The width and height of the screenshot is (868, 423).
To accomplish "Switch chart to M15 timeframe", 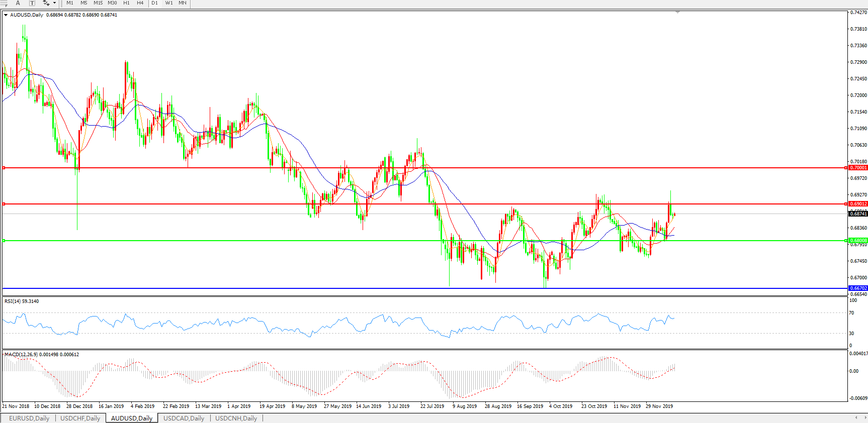I will click(98, 3).
